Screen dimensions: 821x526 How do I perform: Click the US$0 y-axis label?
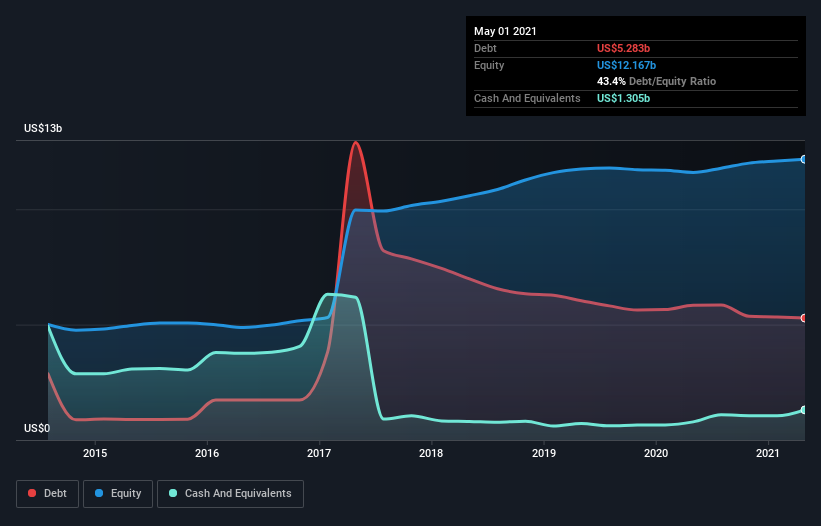(x=37, y=428)
